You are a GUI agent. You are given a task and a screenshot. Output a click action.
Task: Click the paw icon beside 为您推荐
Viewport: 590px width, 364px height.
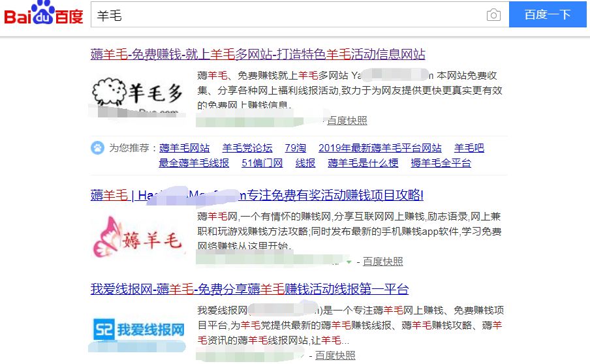pyautogui.click(x=97, y=148)
